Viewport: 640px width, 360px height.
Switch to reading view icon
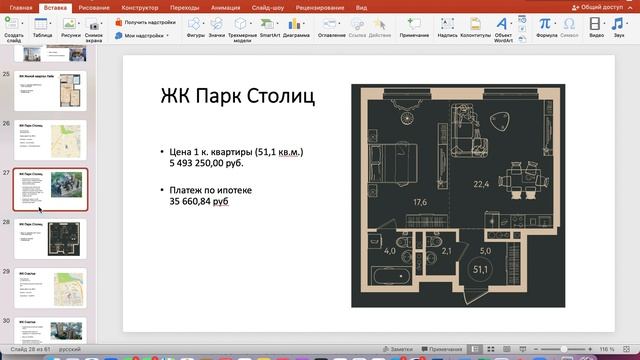507,349
